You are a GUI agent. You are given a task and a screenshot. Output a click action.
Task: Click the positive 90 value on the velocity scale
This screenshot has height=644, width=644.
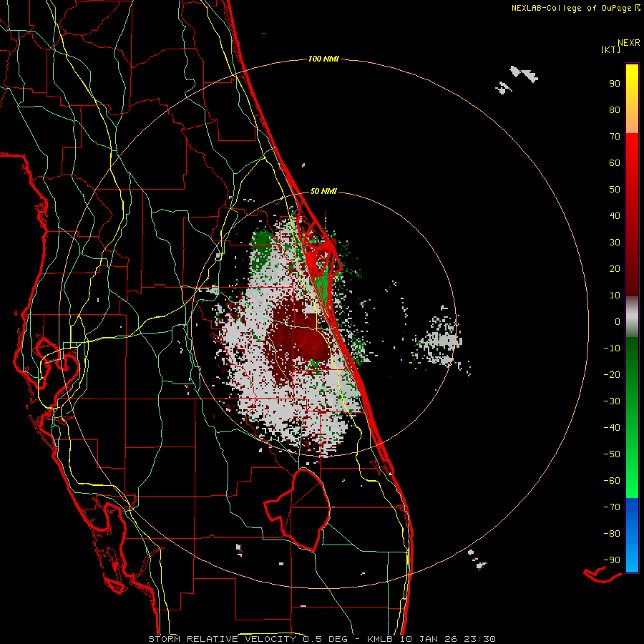pyautogui.click(x=615, y=84)
